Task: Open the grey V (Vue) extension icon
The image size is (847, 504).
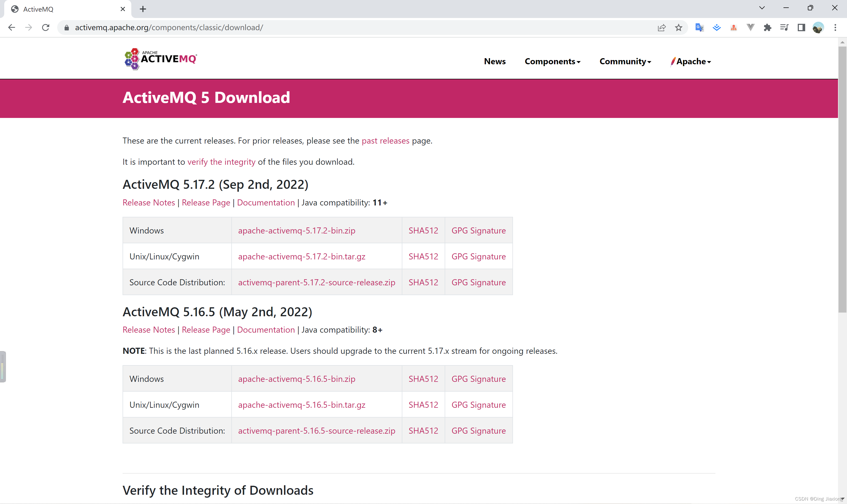Action: pyautogui.click(x=750, y=28)
